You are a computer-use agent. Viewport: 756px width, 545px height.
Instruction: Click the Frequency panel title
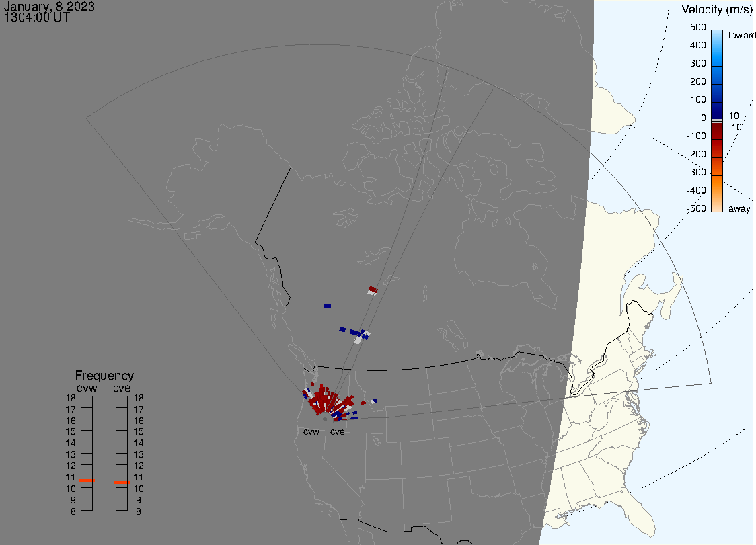pyautogui.click(x=104, y=376)
